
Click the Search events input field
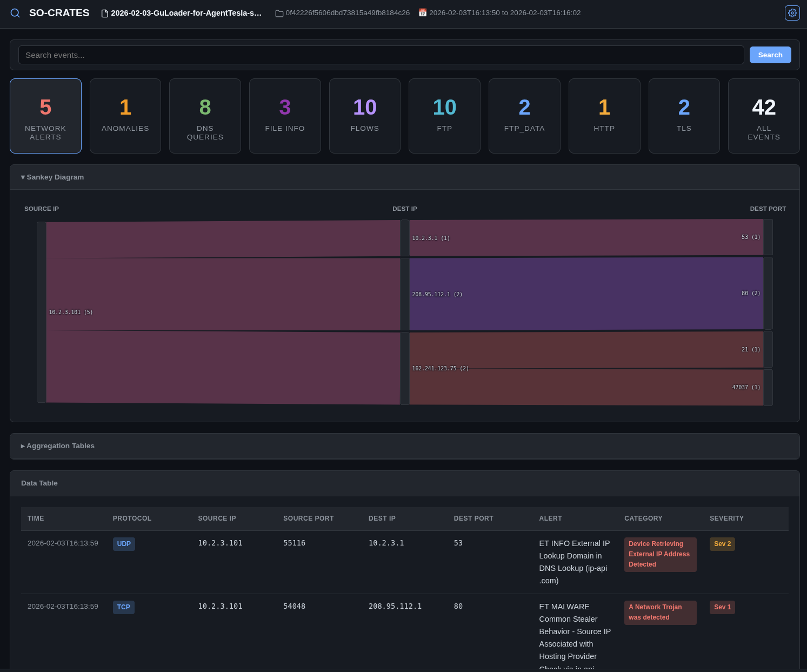[x=381, y=55]
